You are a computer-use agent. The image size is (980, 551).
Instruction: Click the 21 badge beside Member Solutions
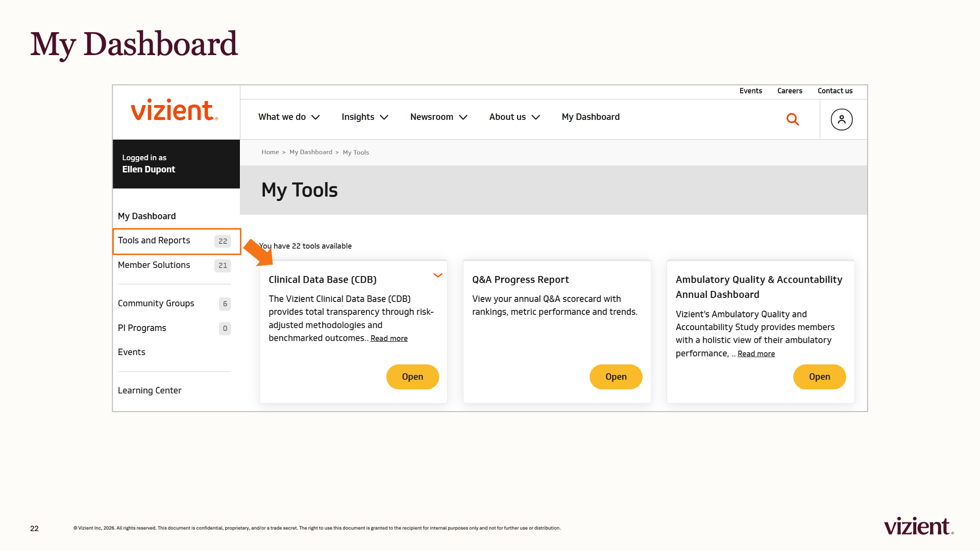click(x=223, y=265)
